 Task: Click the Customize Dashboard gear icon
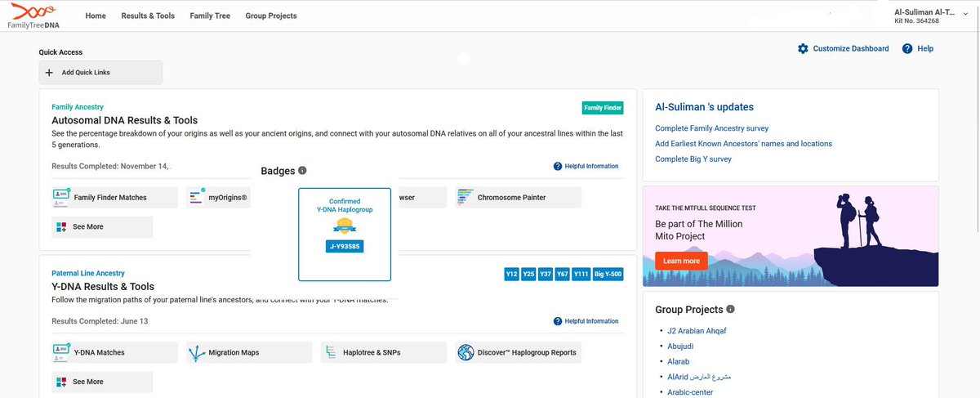tap(803, 49)
